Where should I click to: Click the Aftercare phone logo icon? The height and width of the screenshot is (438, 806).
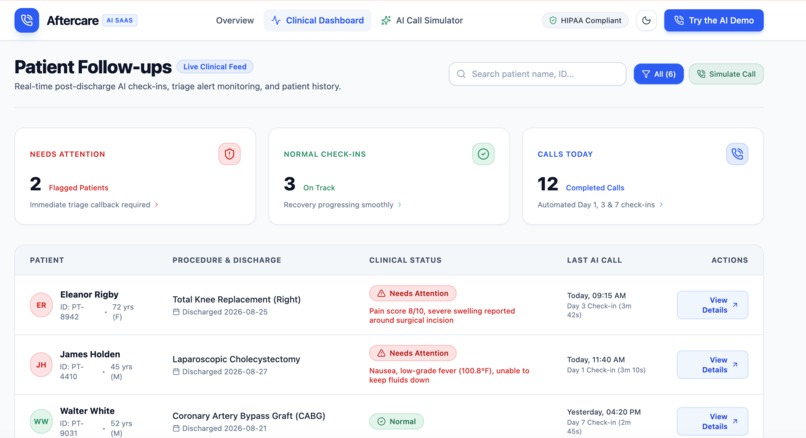point(27,21)
